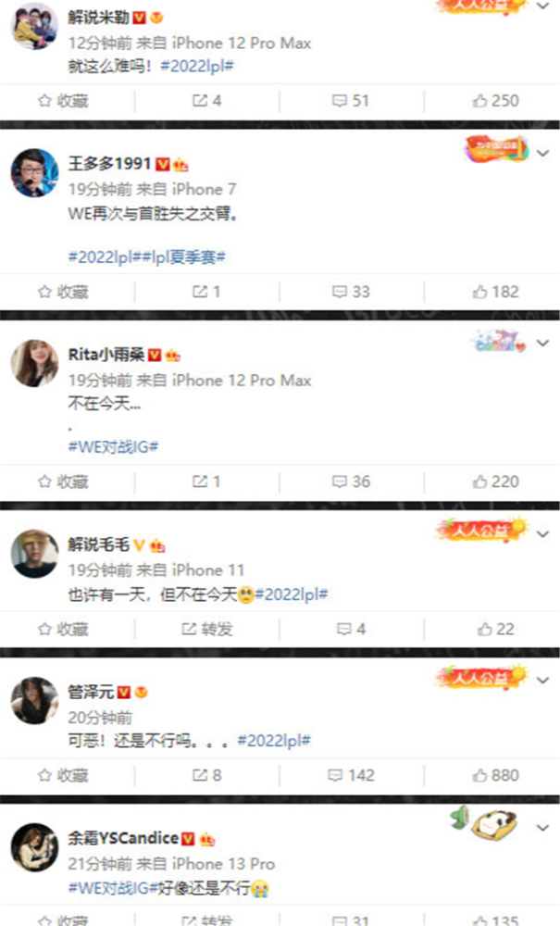Like Rita小雨桑's post with 220 likes
Viewport: 560px width, 926px height.
496,482
